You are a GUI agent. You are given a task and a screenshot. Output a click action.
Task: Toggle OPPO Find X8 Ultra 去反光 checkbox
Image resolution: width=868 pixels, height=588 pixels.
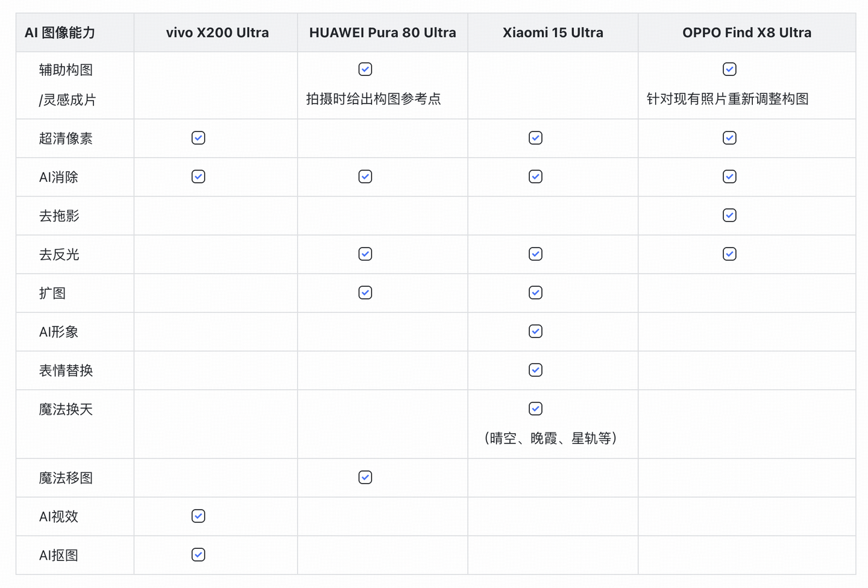(x=729, y=254)
